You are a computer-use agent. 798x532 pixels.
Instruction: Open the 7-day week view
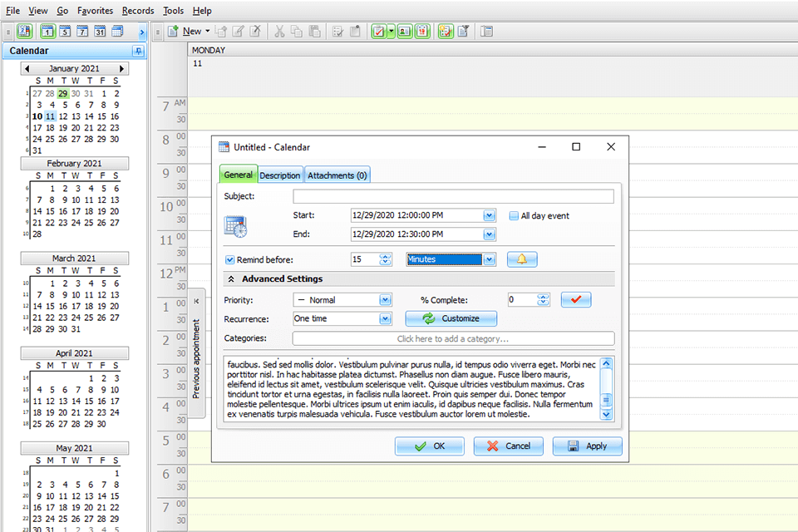coord(81,32)
